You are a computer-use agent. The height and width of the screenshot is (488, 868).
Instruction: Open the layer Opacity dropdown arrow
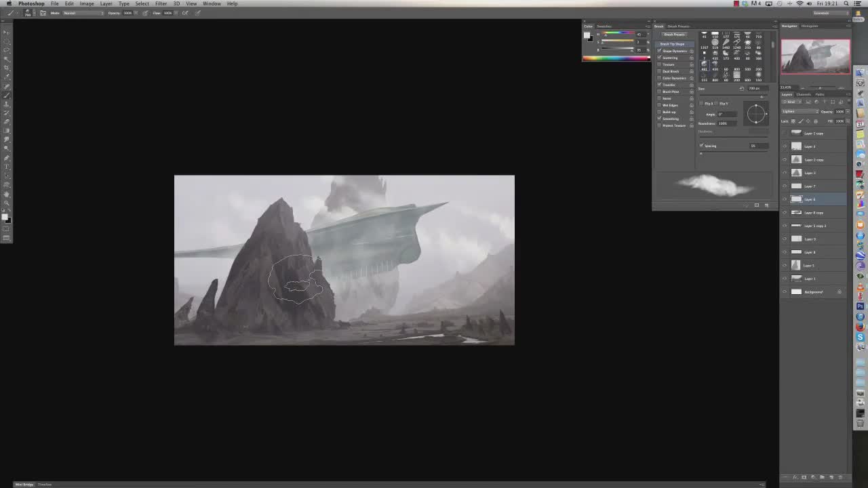[846, 111]
